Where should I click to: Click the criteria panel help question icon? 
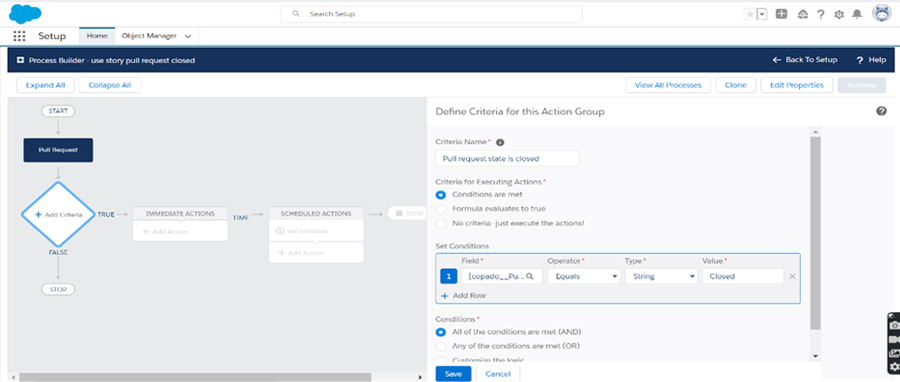click(882, 111)
